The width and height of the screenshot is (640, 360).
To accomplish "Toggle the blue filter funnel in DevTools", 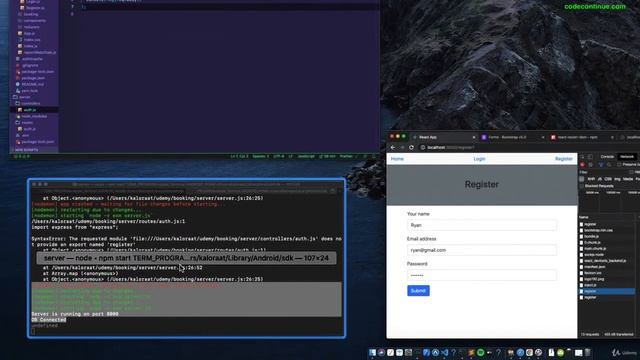I will click(601, 164).
